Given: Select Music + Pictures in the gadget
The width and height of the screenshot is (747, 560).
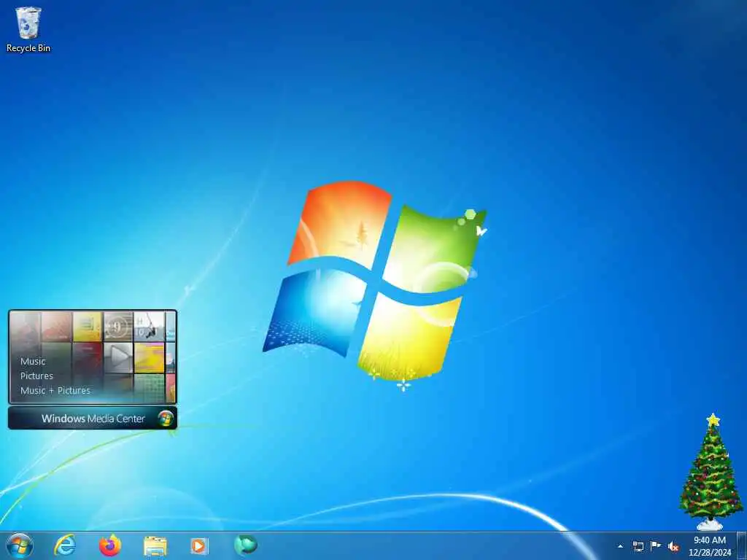Looking at the screenshot, I should point(55,391).
